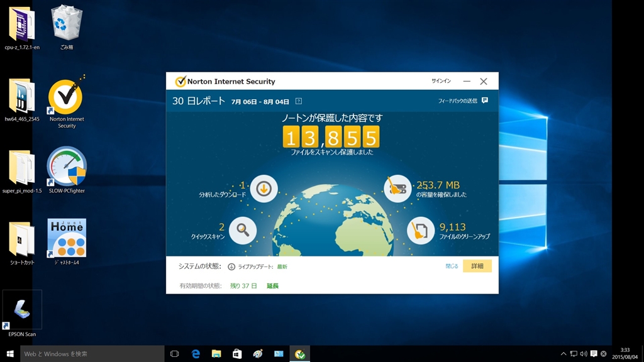
Task: Click the quick scan magnifier icon
Action: tap(243, 230)
